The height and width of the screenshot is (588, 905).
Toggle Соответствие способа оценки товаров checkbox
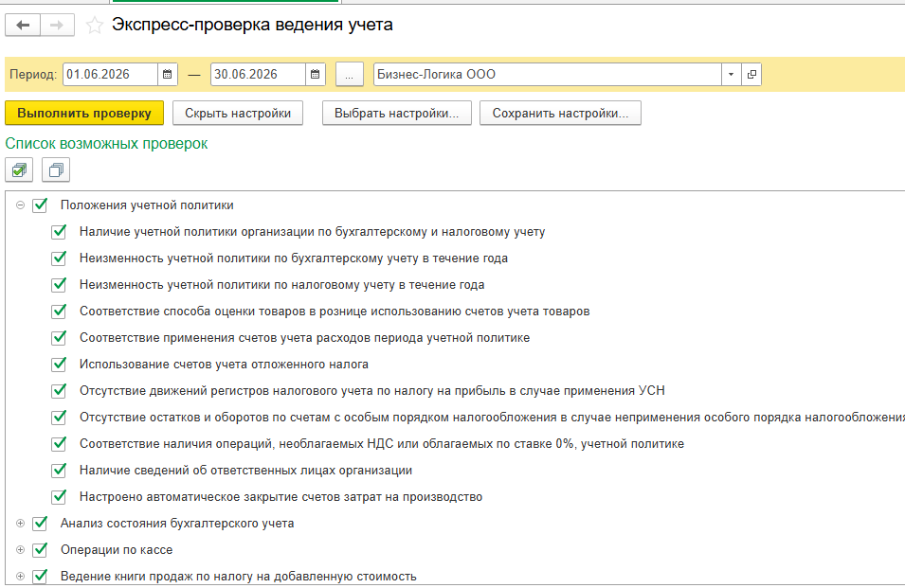[x=59, y=312]
